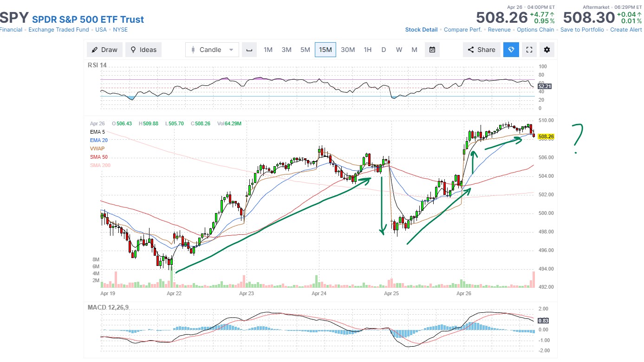Select the daily D interval

[x=384, y=50]
